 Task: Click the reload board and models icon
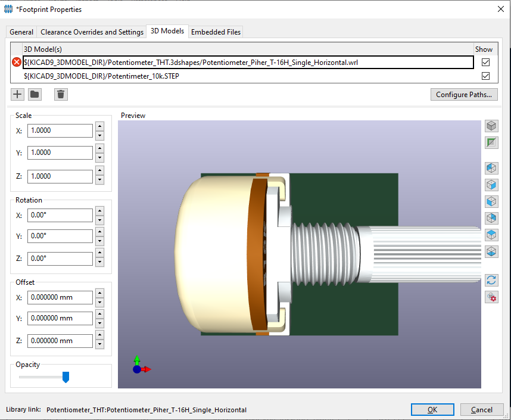pyautogui.click(x=491, y=280)
